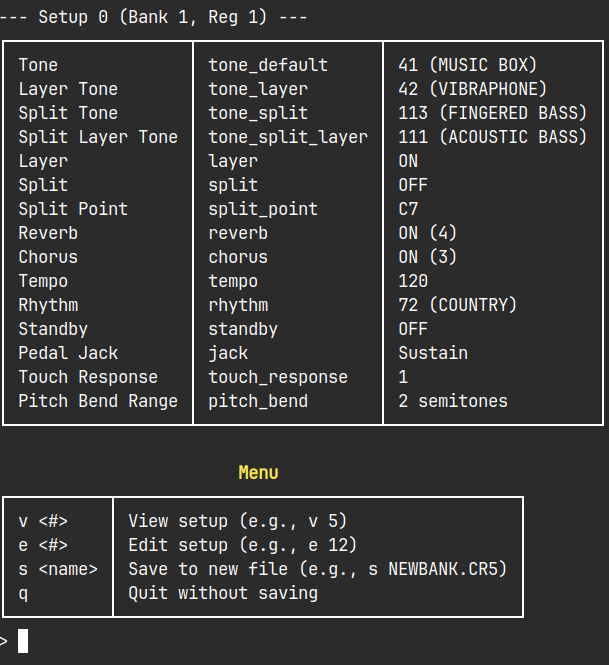Select the "v <#>" view command
This screenshot has height=665, width=609.
pos(43,521)
